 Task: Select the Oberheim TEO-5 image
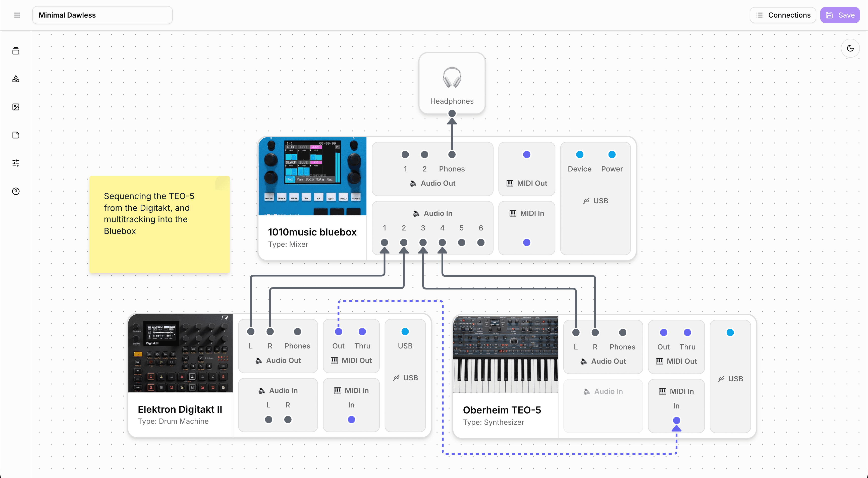pos(505,354)
